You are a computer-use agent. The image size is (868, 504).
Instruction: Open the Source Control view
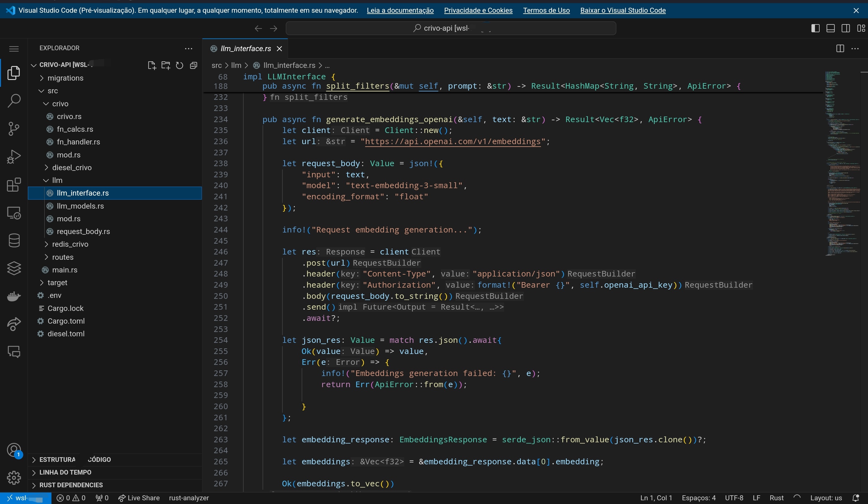(14, 129)
